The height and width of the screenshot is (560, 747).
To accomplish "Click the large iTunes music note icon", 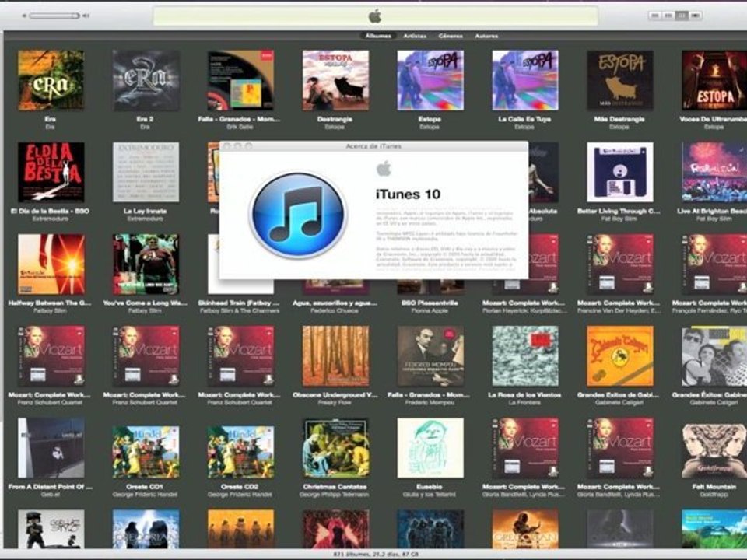I will tap(298, 215).
